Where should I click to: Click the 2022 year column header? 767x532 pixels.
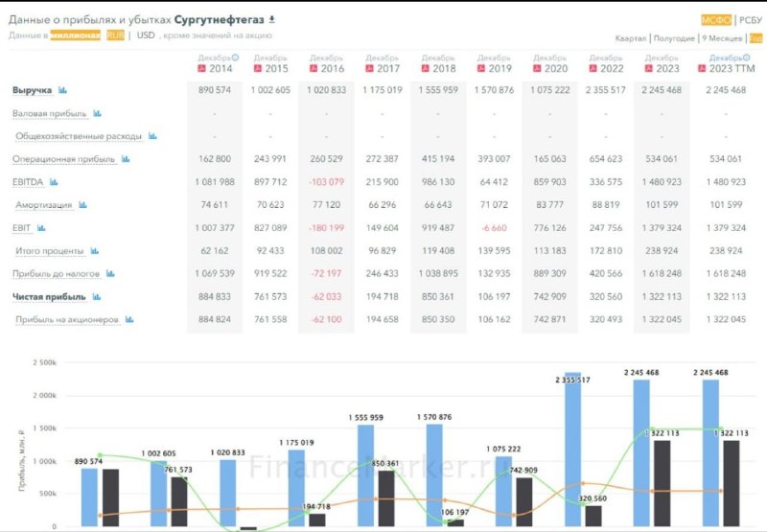(x=612, y=68)
